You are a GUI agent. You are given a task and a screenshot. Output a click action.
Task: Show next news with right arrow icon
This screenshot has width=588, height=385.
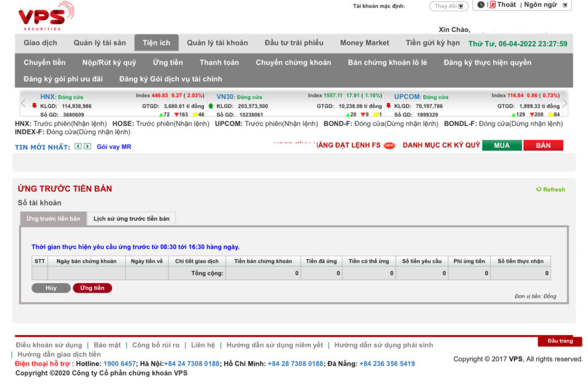87,147
